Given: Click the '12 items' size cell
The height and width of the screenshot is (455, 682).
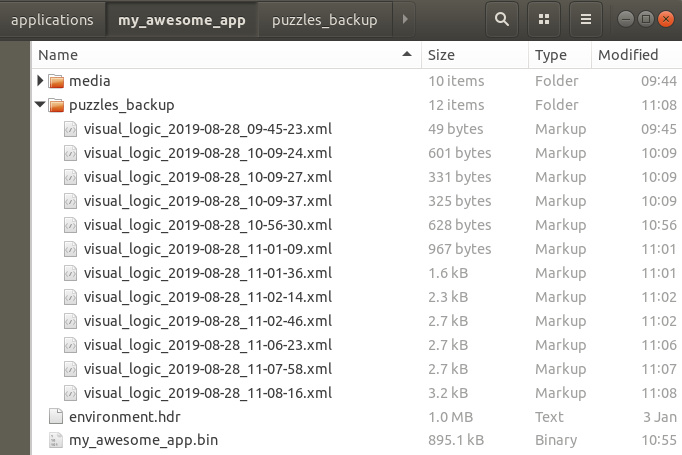Looking at the screenshot, I should pos(456,105).
